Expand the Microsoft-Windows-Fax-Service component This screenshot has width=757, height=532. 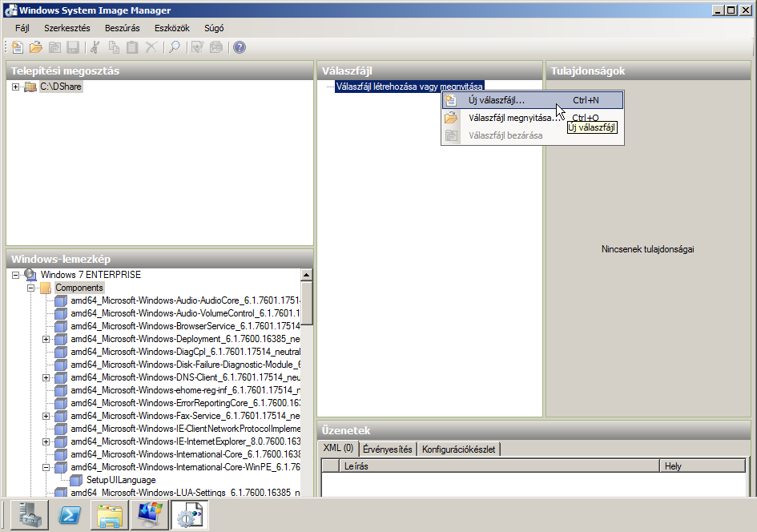(x=46, y=416)
